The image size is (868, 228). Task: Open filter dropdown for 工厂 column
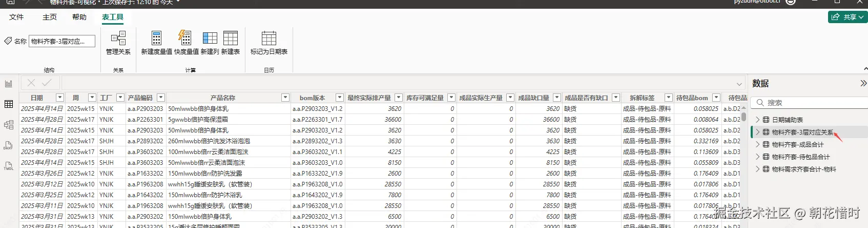coord(120,98)
